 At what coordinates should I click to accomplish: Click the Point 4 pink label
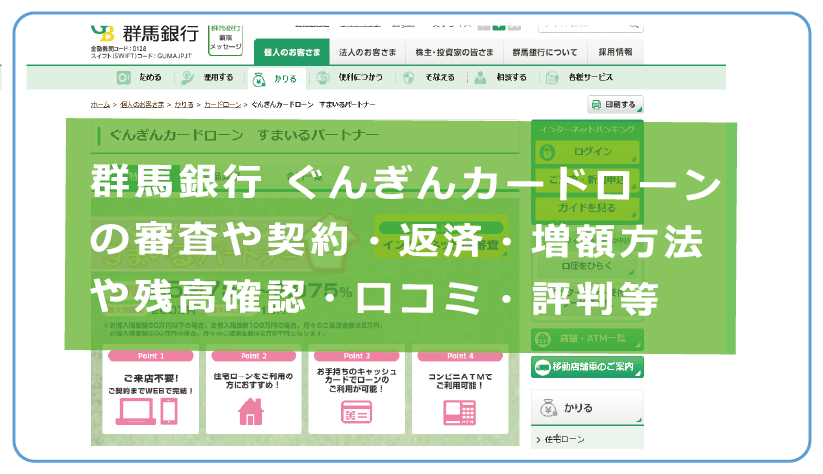pos(460,356)
